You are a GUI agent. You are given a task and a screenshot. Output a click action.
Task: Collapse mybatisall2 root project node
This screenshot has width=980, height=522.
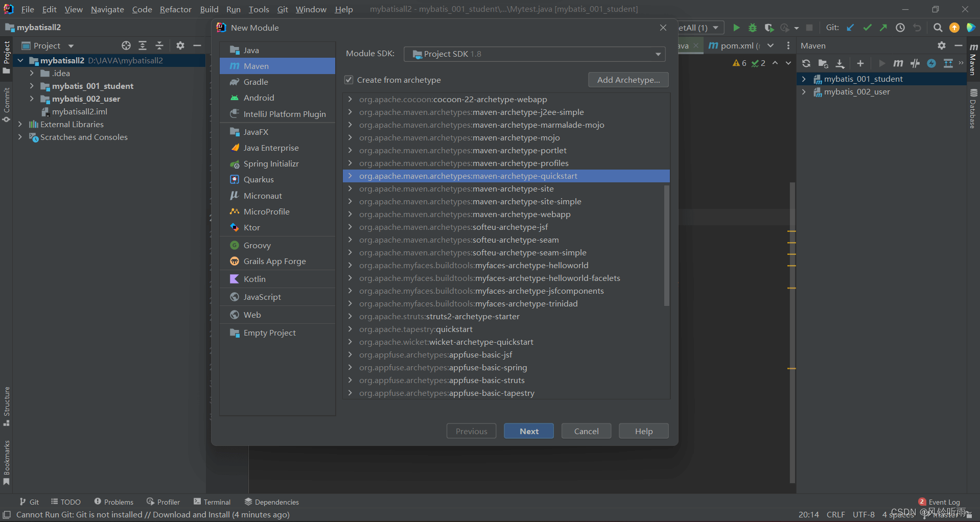[20, 60]
